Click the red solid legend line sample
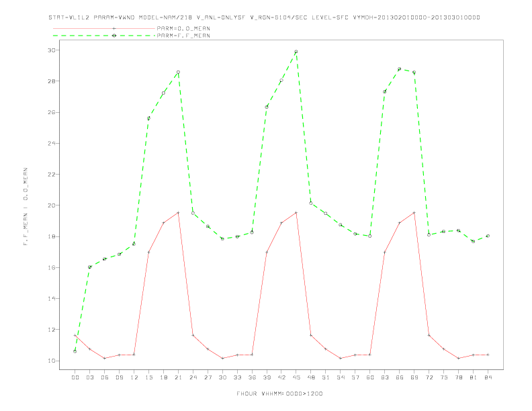532x411 pixels. click(104, 28)
